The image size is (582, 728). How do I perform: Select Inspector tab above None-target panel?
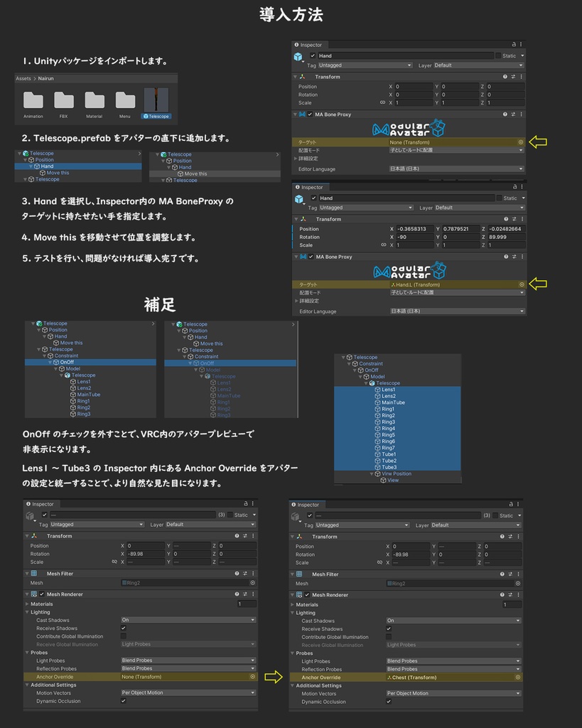coord(308,45)
